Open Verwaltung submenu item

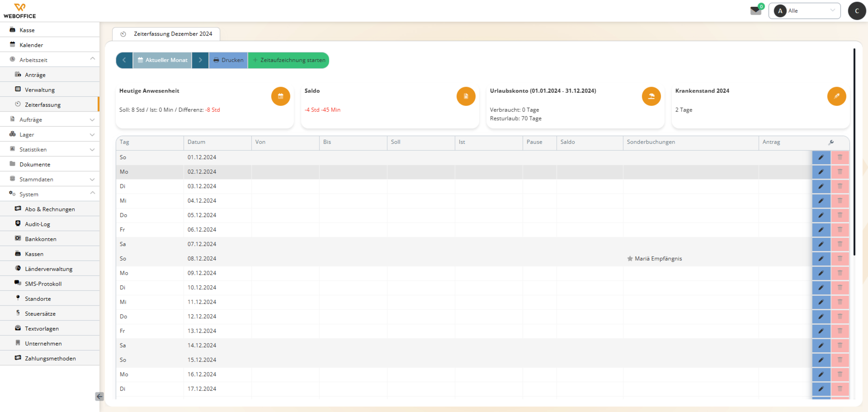click(x=50, y=90)
